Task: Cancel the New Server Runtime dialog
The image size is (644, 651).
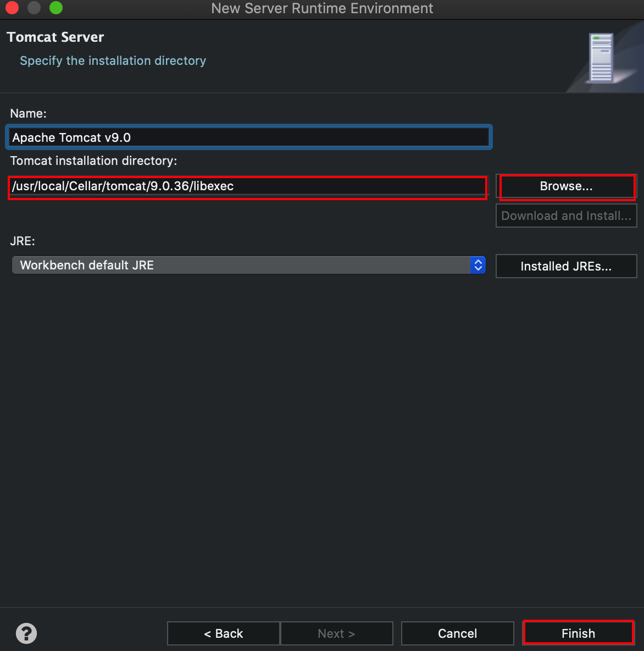Action: (457, 633)
